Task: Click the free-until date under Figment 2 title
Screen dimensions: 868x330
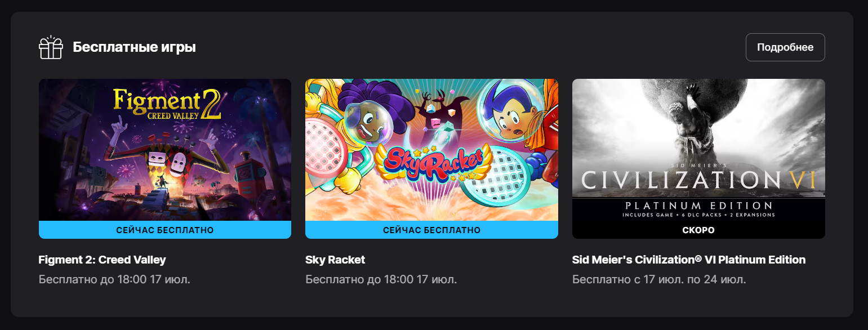Action: click(x=114, y=279)
